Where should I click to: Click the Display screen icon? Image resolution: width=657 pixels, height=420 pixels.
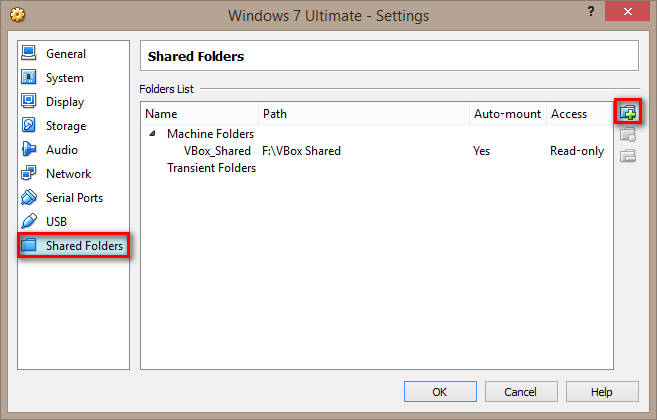pyautogui.click(x=28, y=101)
